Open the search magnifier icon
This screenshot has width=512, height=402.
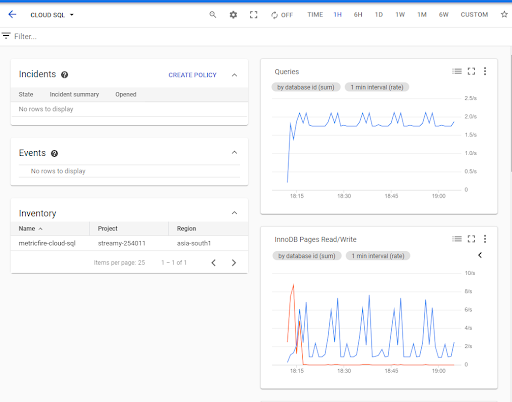coord(213,15)
